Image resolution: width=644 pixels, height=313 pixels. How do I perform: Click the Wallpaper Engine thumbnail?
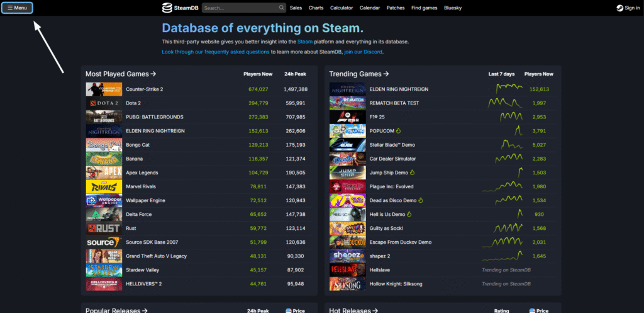pyautogui.click(x=104, y=200)
